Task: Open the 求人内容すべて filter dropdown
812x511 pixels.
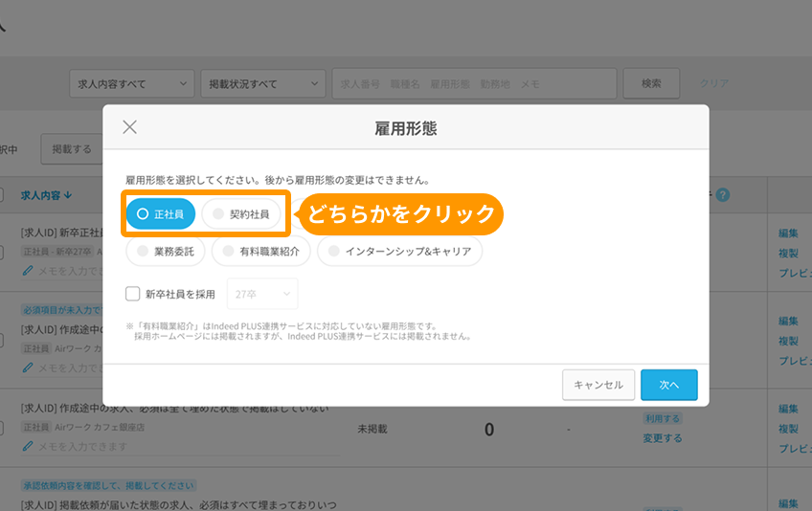Action: 132,83
